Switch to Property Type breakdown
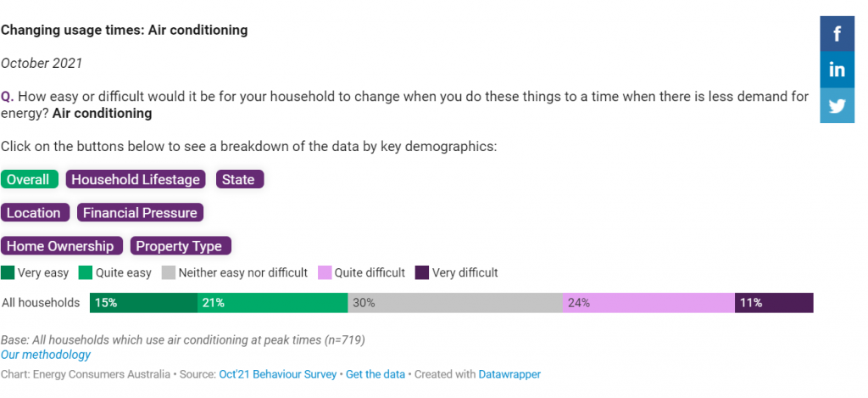The width and height of the screenshot is (868, 398). [181, 246]
